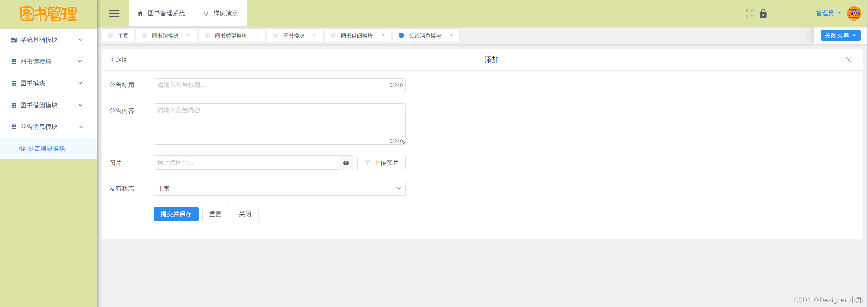Viewport: 868px width, 307px height.
Task: Open the 关闭菜单 dropdown button
Action: tap(840, 35)
